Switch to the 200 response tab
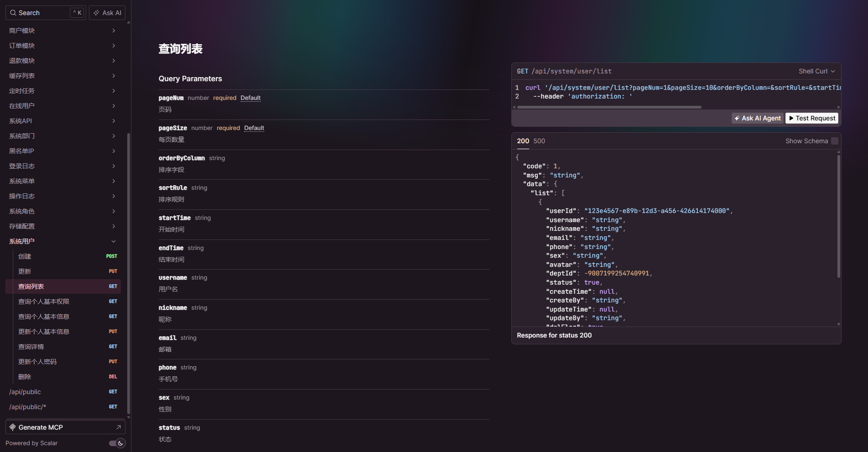This screenshot has height=452, width=868. [523, 141]
